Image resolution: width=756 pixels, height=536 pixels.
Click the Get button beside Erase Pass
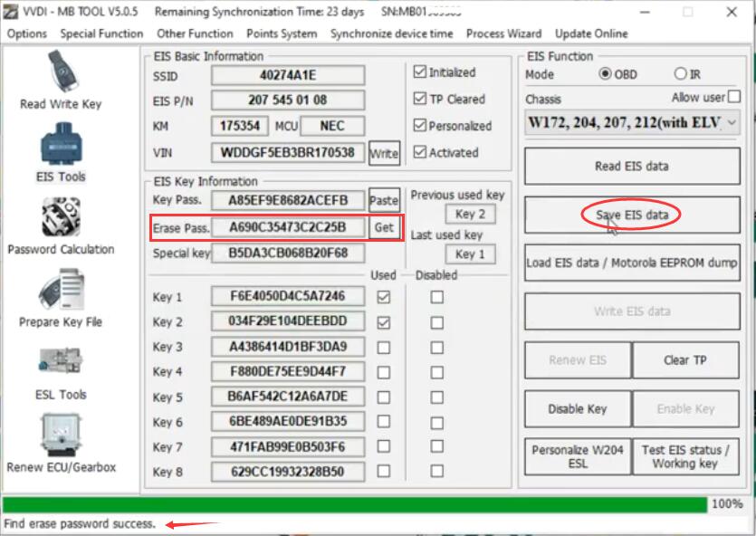coord(384,227)
